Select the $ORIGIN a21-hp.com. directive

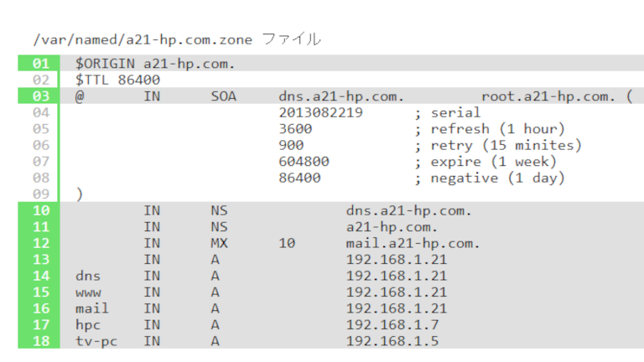coord(155,64)
